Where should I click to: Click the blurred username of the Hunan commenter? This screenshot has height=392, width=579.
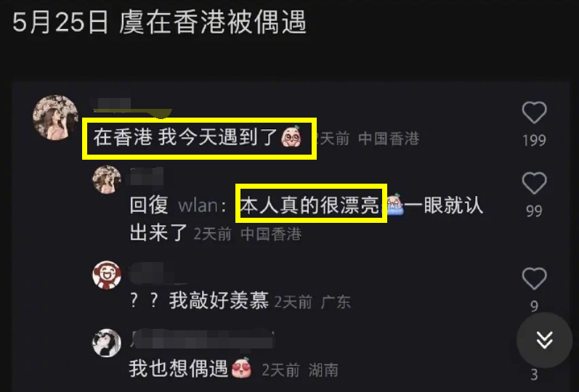pyautogui.click(x=203, y=338)
